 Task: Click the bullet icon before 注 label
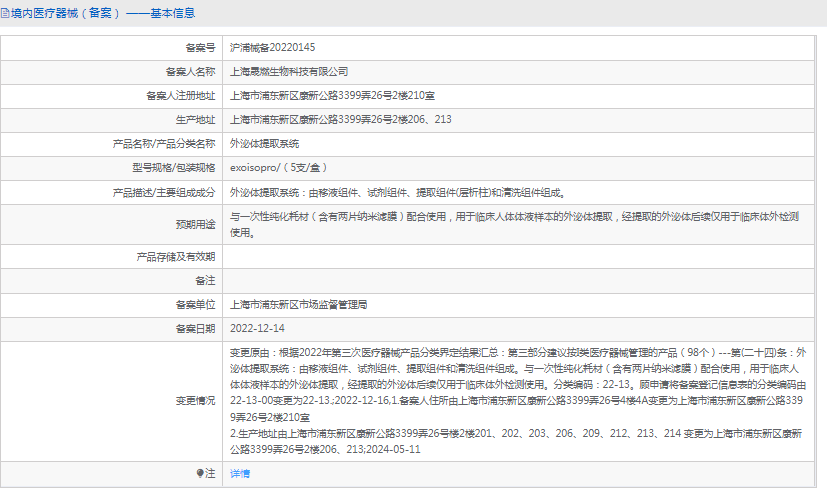click(200, 473)
